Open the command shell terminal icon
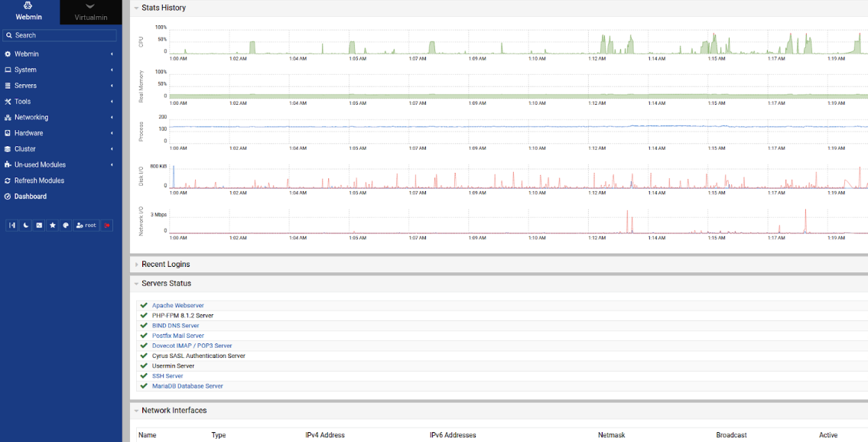This screenshot has width=868, height=442. [x=39, y=225]
